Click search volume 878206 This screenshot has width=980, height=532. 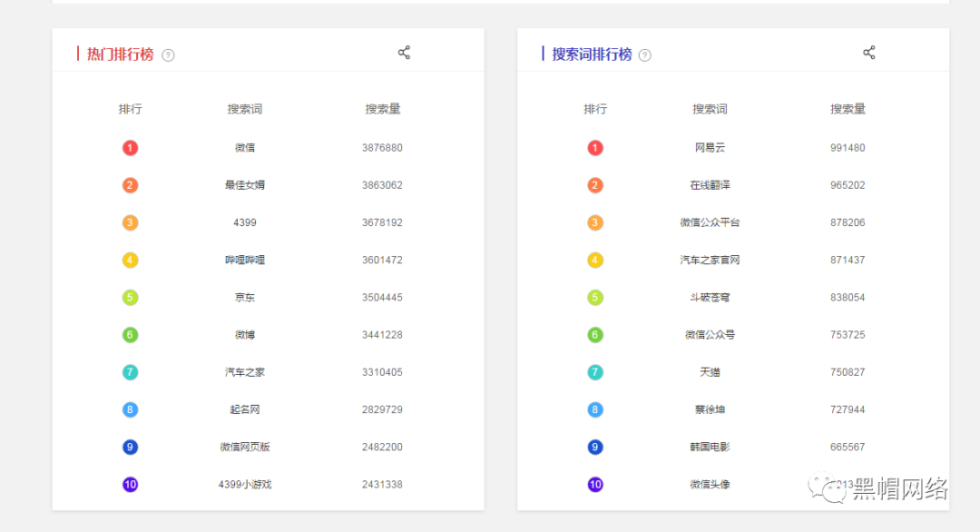click(848, 222)
